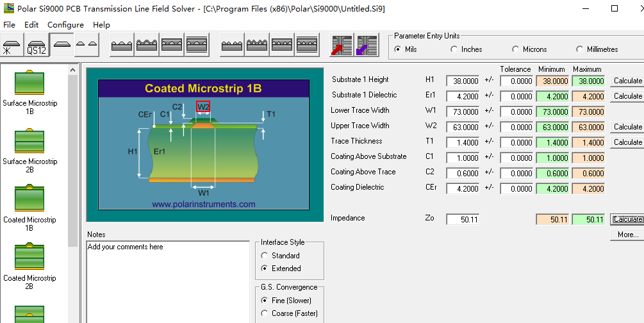This screenshot has width=644, height=323.
Task: Click into the Notes comments box
Action: (168, 282)
